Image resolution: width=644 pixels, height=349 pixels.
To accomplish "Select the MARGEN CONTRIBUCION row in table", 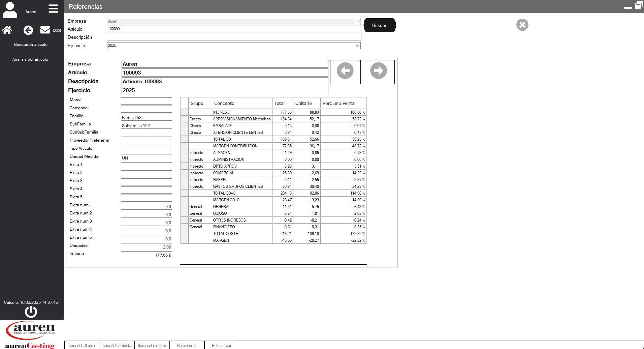I will pyautogui.click(x=235, y=146).
